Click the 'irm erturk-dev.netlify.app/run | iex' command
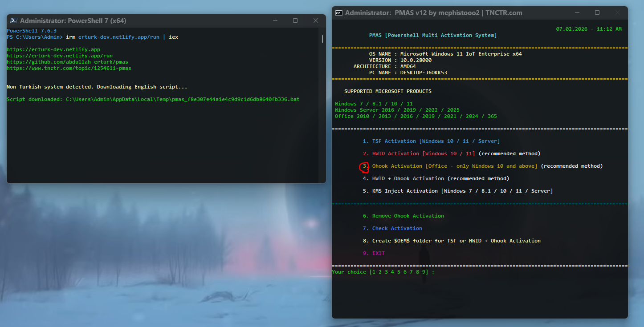Image resolution: width=644 pixels, height=327 pixels. pos(122,37)
